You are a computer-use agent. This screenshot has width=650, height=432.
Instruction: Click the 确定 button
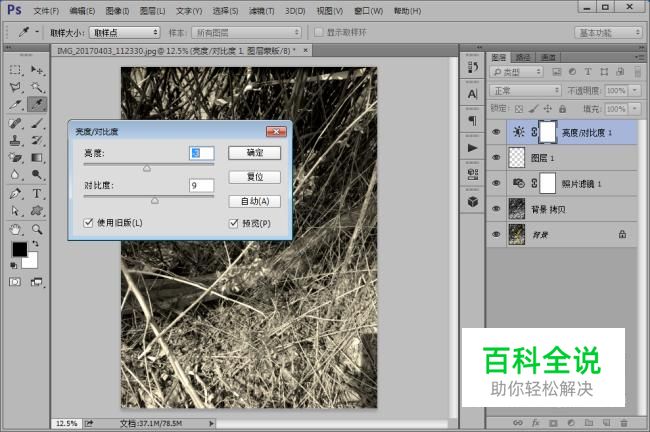[255, 153]
